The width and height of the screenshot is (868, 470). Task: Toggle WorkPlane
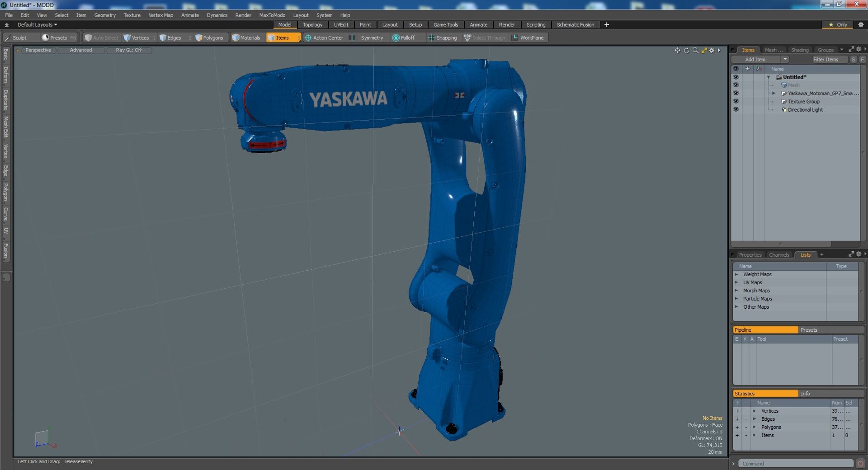(x=528, y=38)
